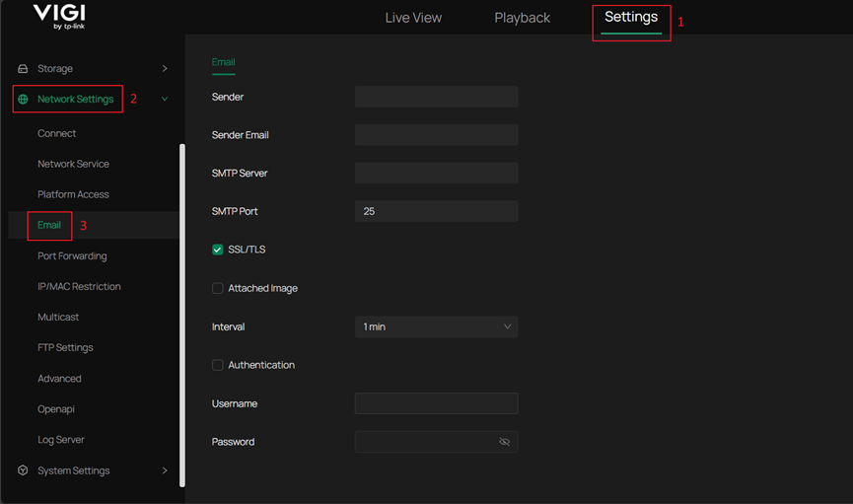
Task: Click the Storage drive icon in sidebar
Action: pyautogui.click(x=23, y=69)
